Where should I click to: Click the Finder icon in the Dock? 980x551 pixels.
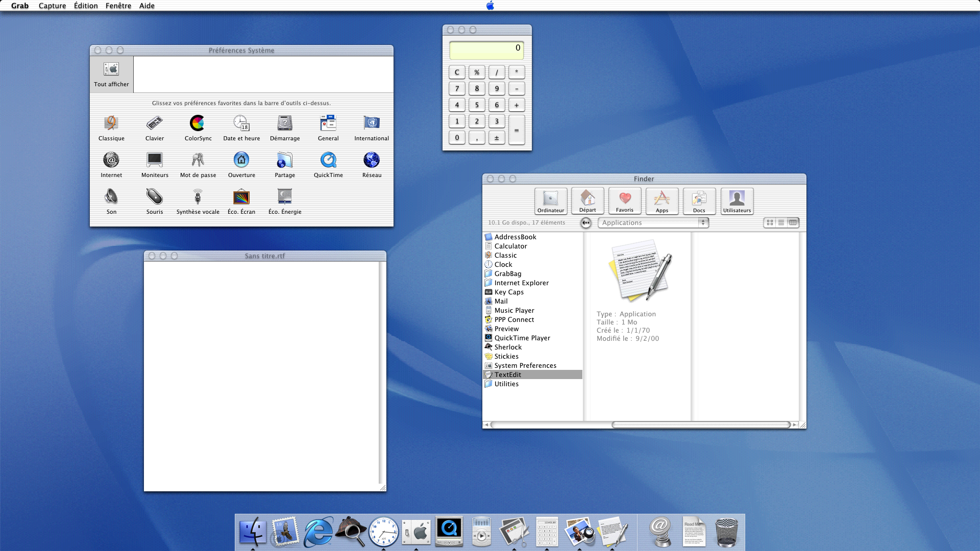253,532
